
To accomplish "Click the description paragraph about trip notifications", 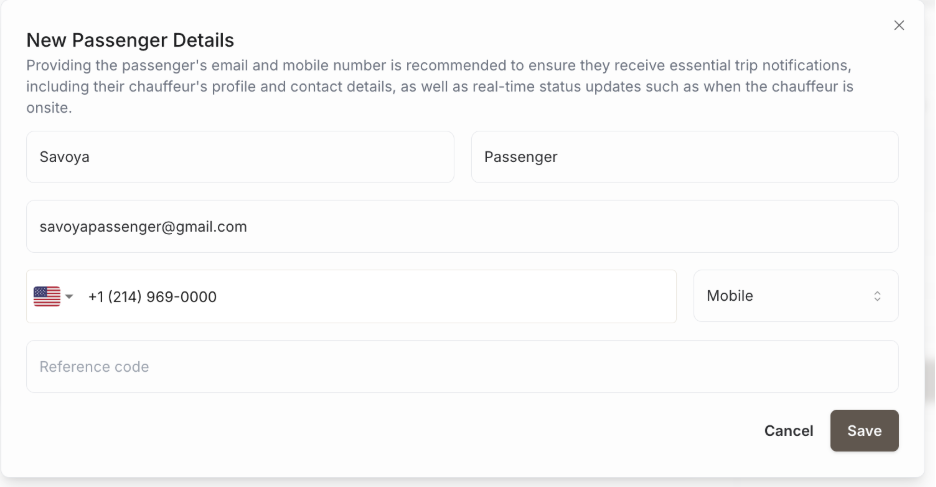I will [440, 87].
